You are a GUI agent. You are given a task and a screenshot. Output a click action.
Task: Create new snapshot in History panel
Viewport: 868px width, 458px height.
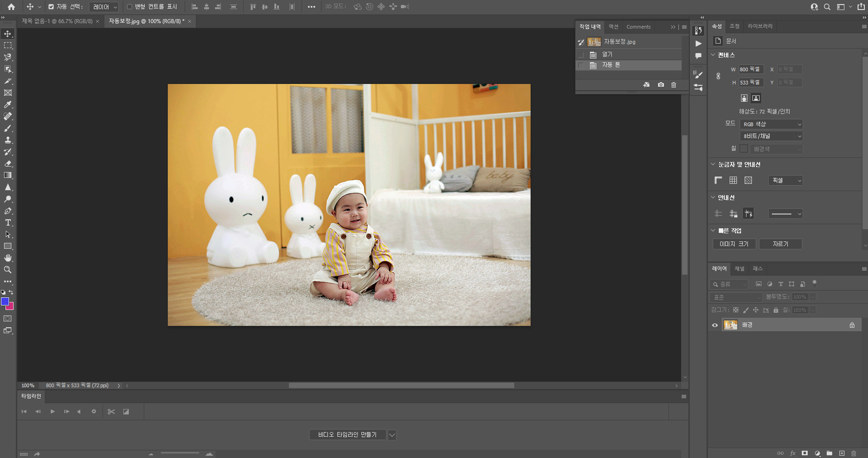coord(661,85)
